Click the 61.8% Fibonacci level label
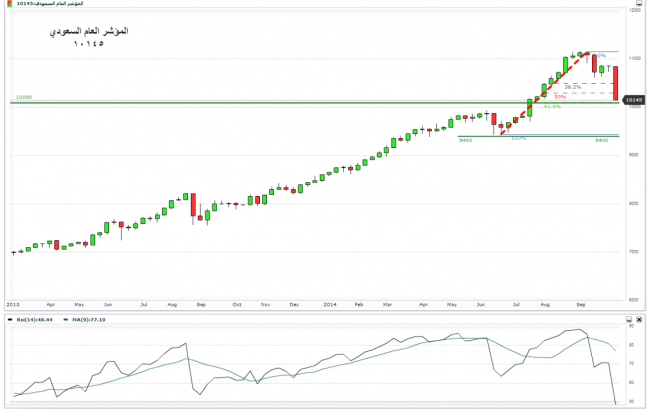 click(x=552, y=106)
